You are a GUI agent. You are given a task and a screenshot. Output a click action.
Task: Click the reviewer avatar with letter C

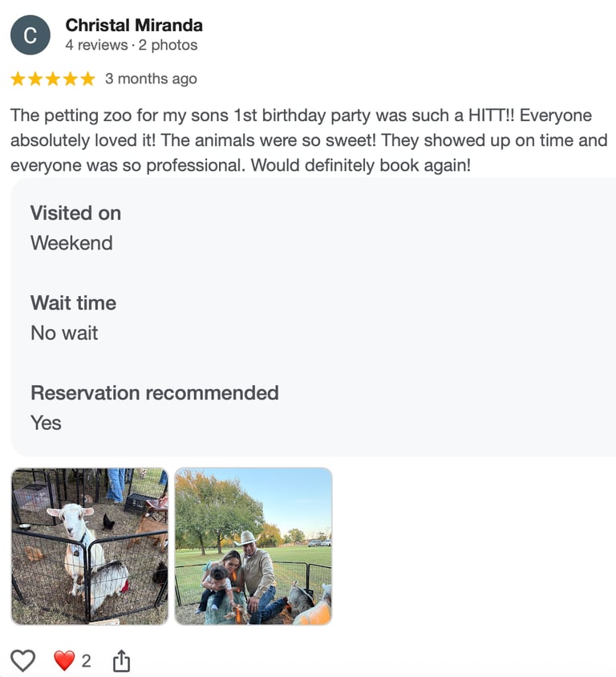click(30, 35)
